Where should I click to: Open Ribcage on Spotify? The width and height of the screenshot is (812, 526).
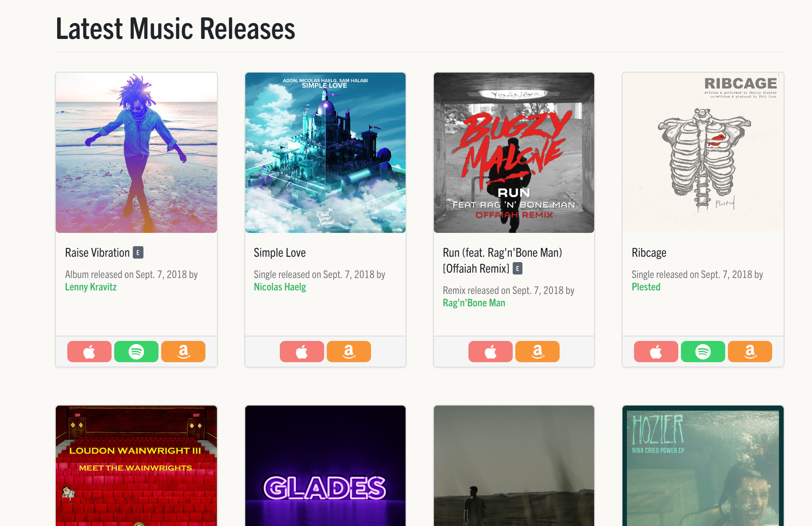703,352
